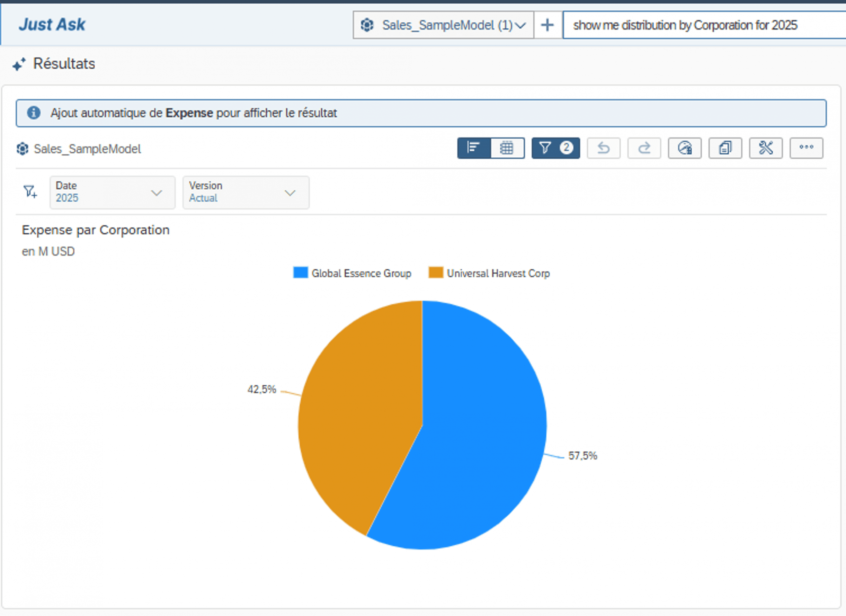Open the three-dots more actions menu
The width and height of the screenshot is (846, 616).
click(x=806, y=147)
